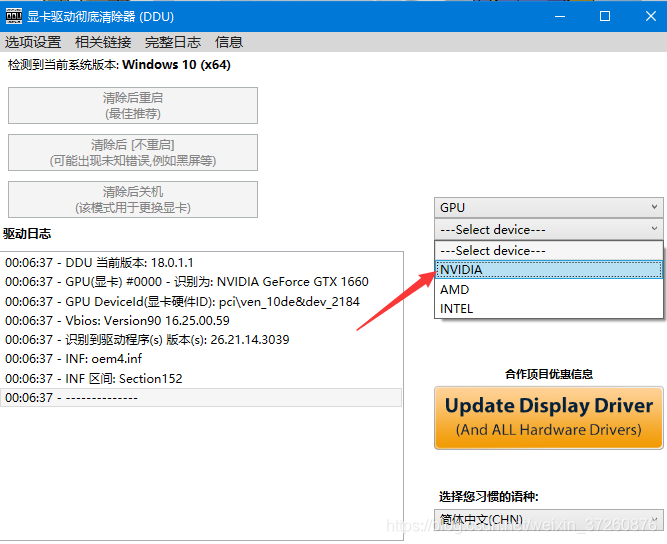Minimize the DDU window
667x544 pixels.
click(560, 16)
